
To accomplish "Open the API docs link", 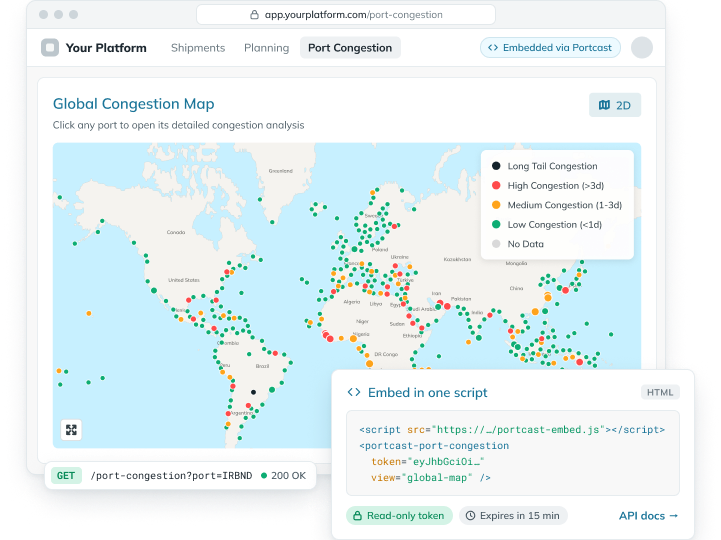I will pyautogui.click(x=648, y=516).
